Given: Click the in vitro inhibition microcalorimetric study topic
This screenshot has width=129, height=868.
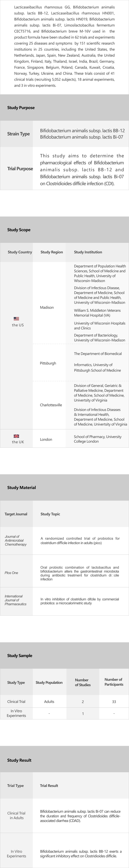Looking at the screenshot, I should click(x=80, y=601).
